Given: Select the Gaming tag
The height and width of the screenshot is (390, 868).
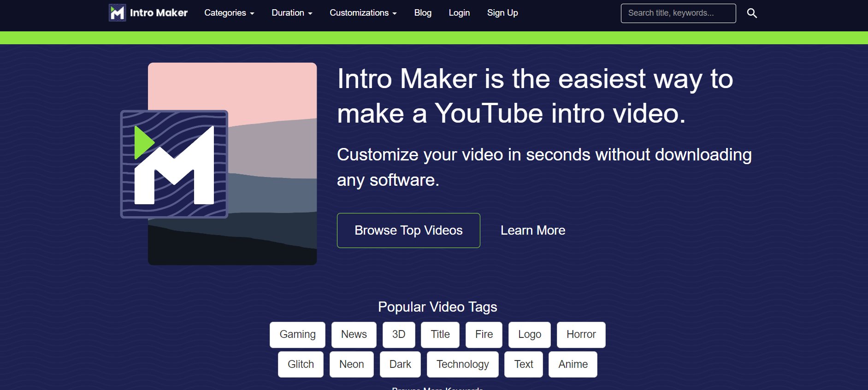Looking at the screenshot, I should 297,335.
